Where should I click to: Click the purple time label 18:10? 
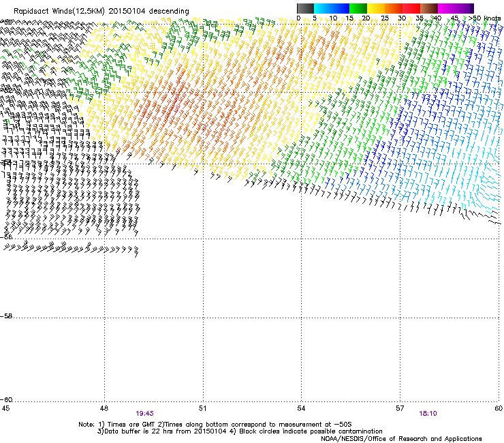[x=428, y=414]
